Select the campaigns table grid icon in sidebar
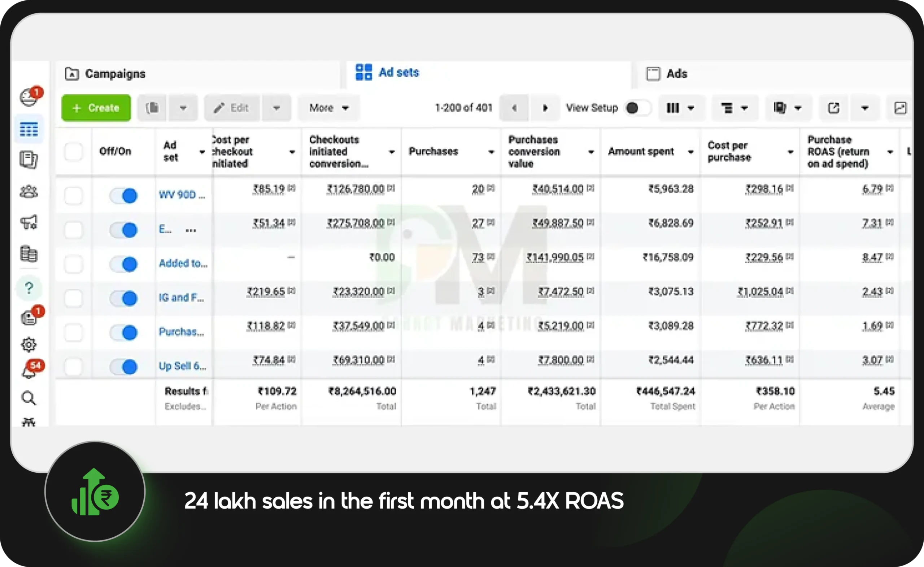 pos(29,129)
